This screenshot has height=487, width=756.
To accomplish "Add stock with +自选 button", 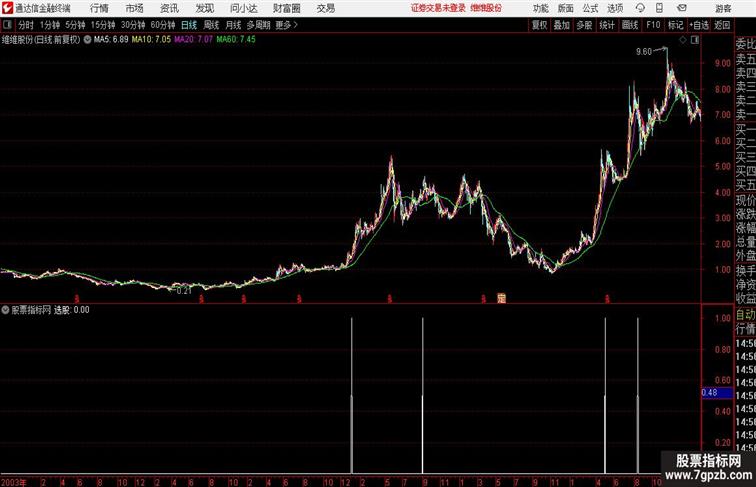I will pyautogui.click(x=699, y=25).
